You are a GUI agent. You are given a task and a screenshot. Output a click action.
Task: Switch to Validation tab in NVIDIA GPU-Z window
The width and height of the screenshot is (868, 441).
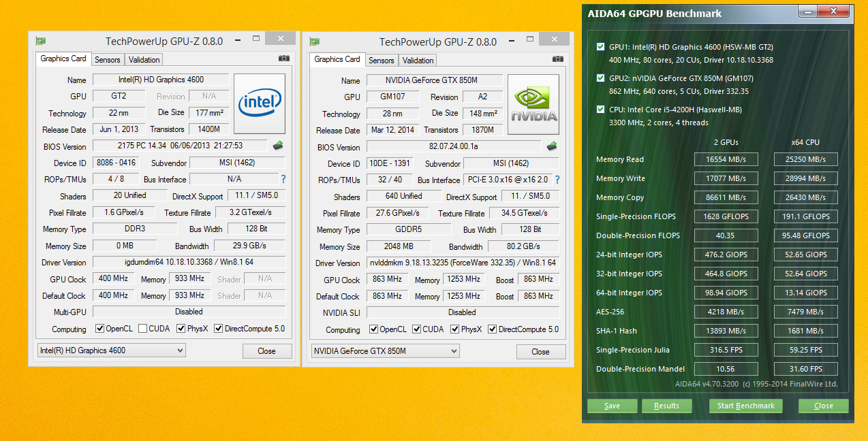coord(418,61)
